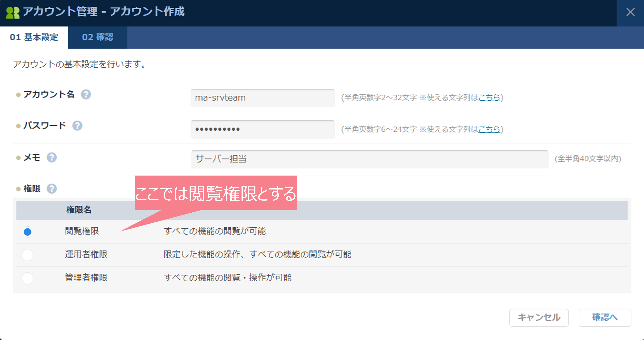
Task: Switch to the 01 基本設定 tab
Action: click(x=34, y=37)
